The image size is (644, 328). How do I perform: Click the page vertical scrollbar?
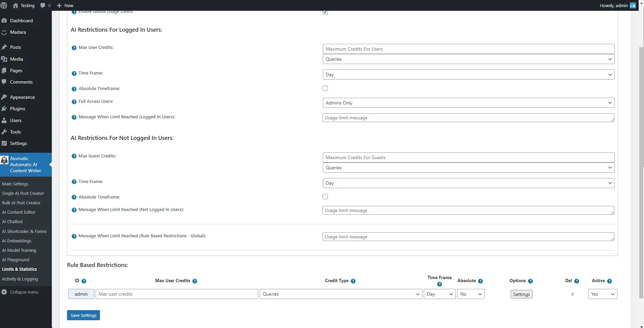[x=641, y=172]
